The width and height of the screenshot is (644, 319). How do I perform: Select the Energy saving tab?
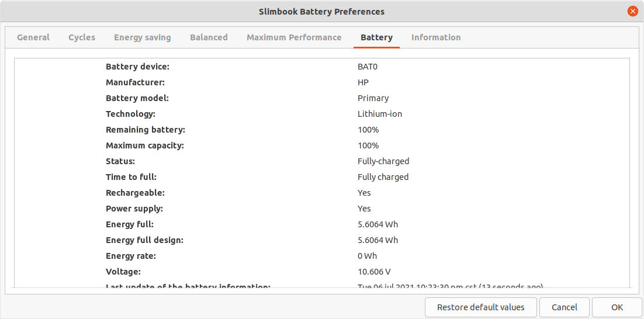tap(143, 37)
